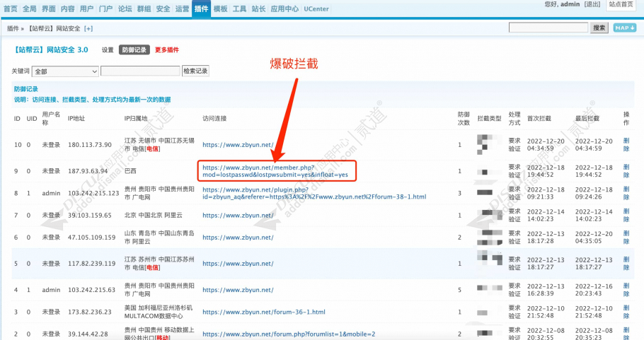Open the MAP navigation button
Screen dimensions: 644x340
click(x=625, y=28)
